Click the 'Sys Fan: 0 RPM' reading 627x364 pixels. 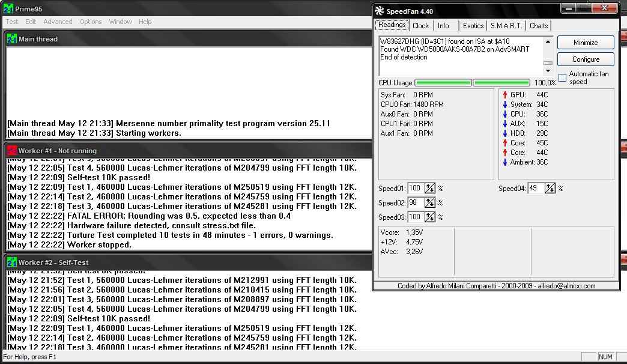click(407, 95)
